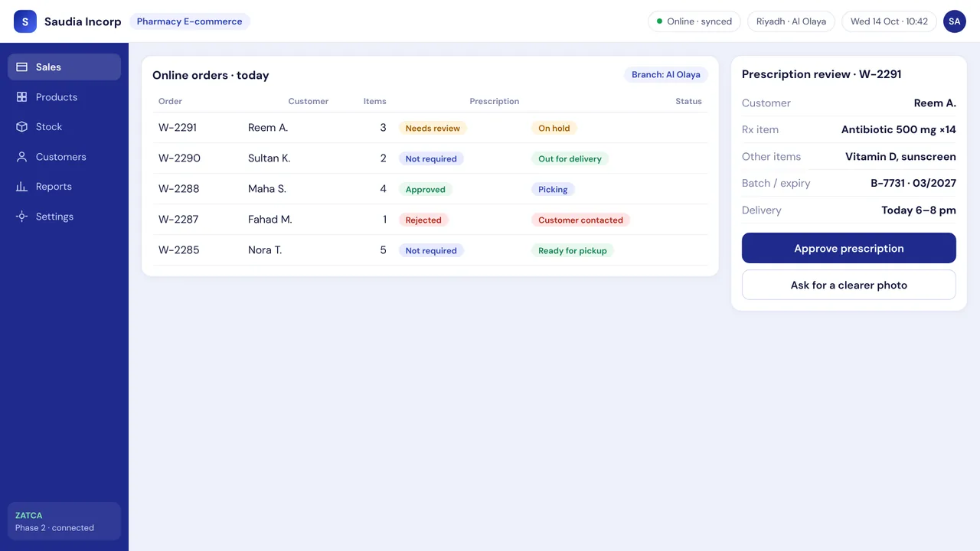Click the Saudia Incorp "S" logo
This screenshot has height=551, width=980.
tap(25, 21)
